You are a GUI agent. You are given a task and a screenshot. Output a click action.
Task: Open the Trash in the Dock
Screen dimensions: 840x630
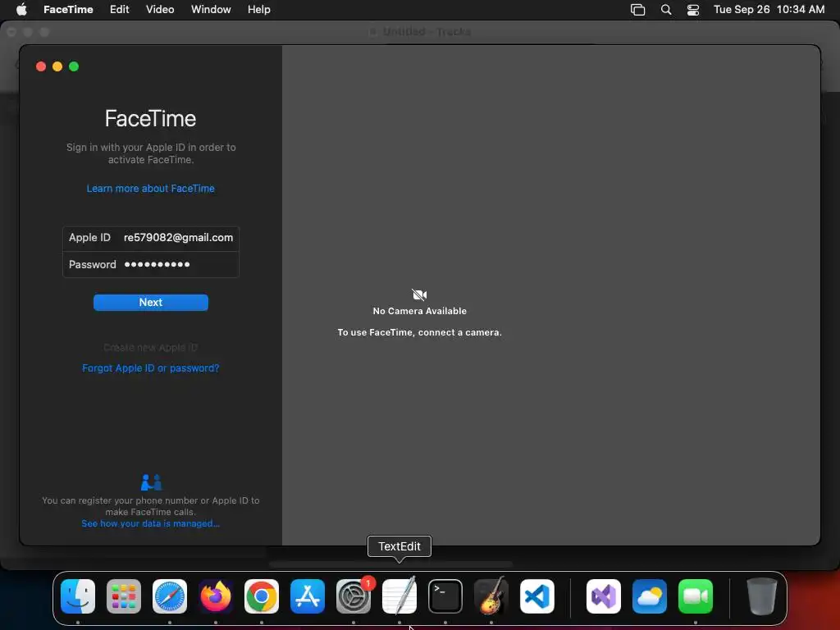click(x=762, y=596)
